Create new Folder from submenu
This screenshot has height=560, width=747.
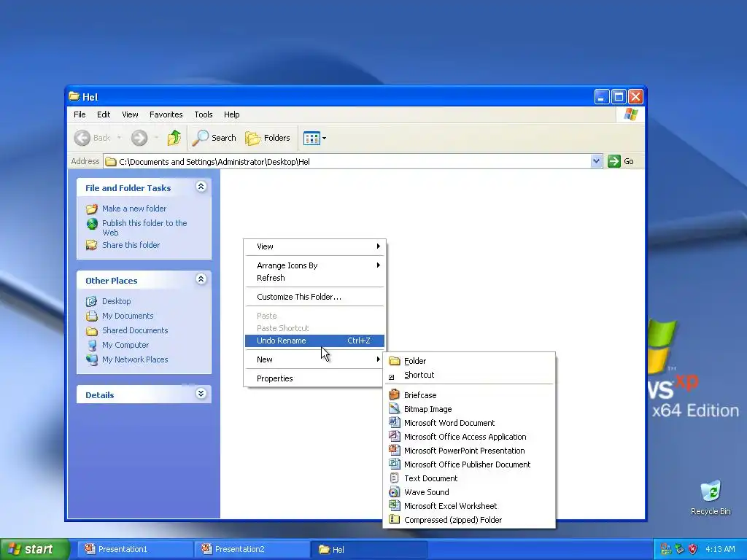pos(469,361)
